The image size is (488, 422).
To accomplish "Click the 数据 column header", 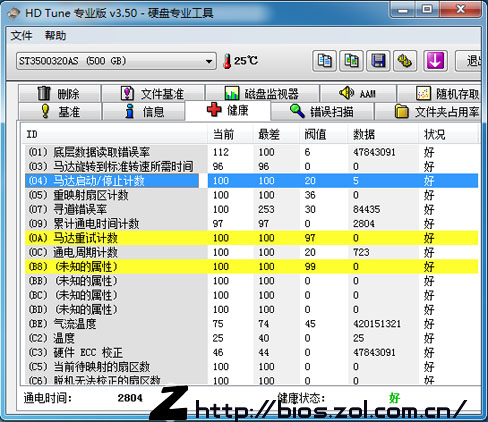I will click(x=383, y=134).
